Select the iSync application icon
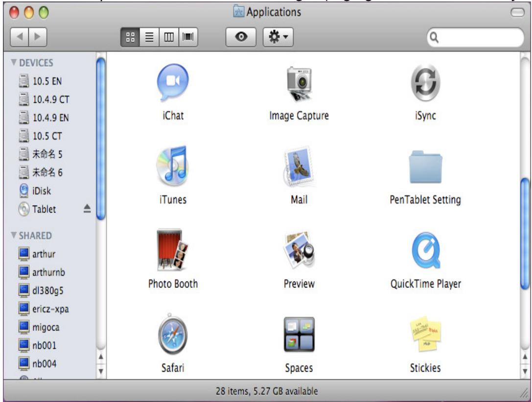The image size is (532, 402). [x=425, y=82]
